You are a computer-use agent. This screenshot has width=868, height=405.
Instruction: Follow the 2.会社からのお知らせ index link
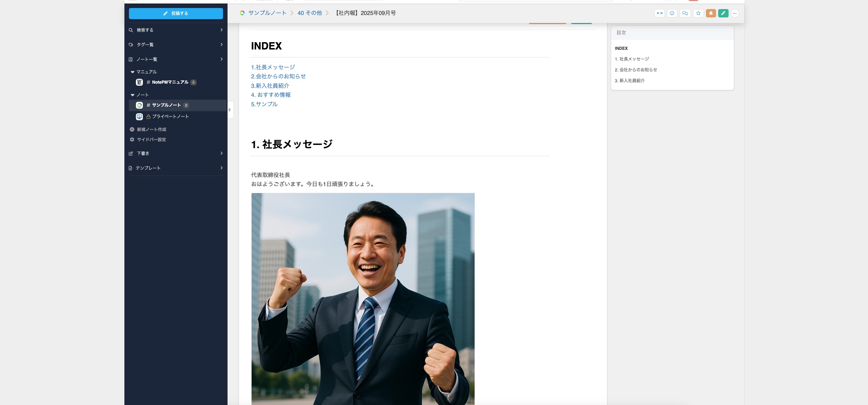click(278, 76)
